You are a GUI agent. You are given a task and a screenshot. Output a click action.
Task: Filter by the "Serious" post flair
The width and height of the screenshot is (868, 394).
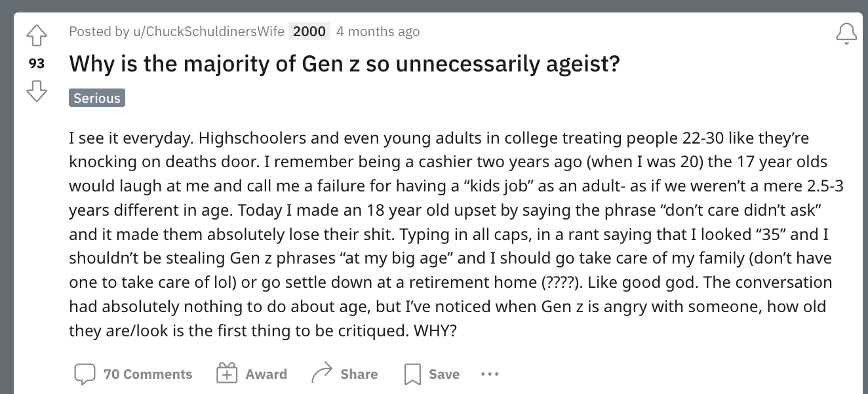point(97,98)
